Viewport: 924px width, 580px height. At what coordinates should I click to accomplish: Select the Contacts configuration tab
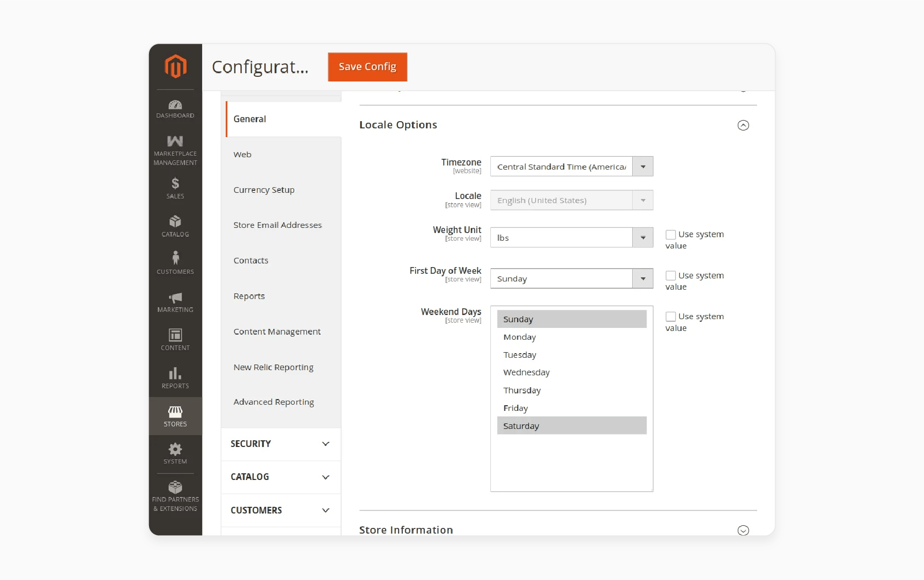tap(282, 261)
